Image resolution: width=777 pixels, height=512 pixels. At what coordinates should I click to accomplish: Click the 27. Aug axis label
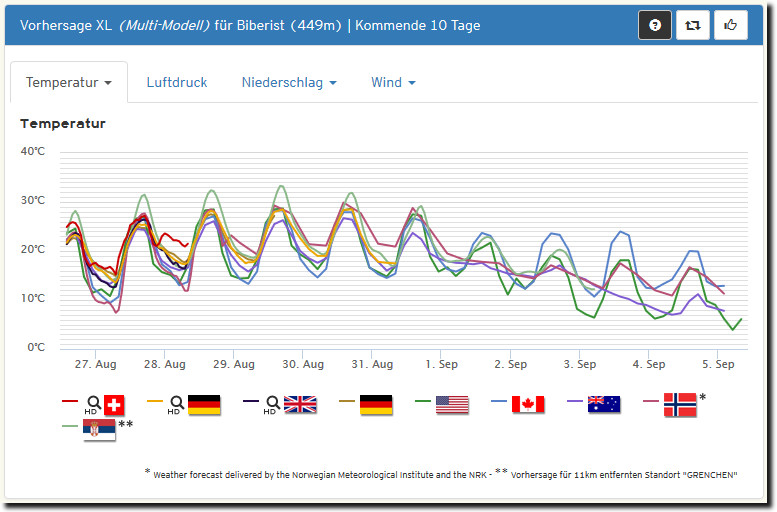[x=96, y=364]
